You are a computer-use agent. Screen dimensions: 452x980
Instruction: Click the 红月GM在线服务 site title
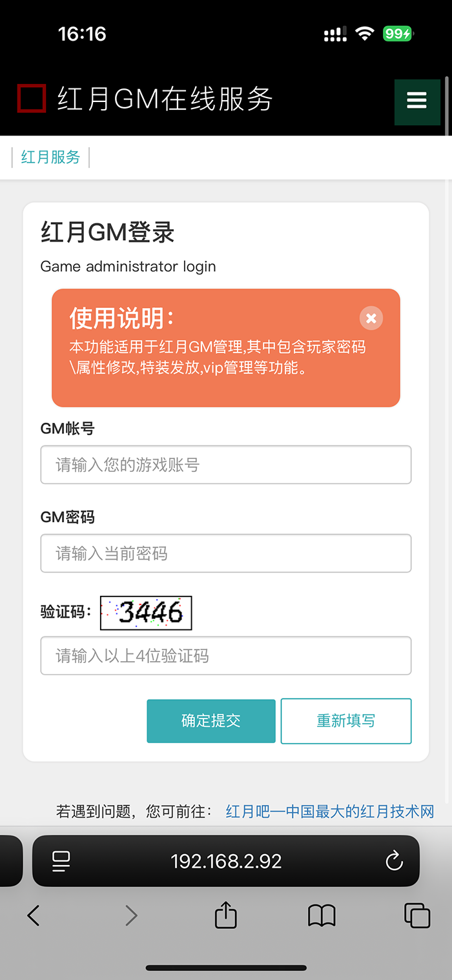click(x=165, y=99)
